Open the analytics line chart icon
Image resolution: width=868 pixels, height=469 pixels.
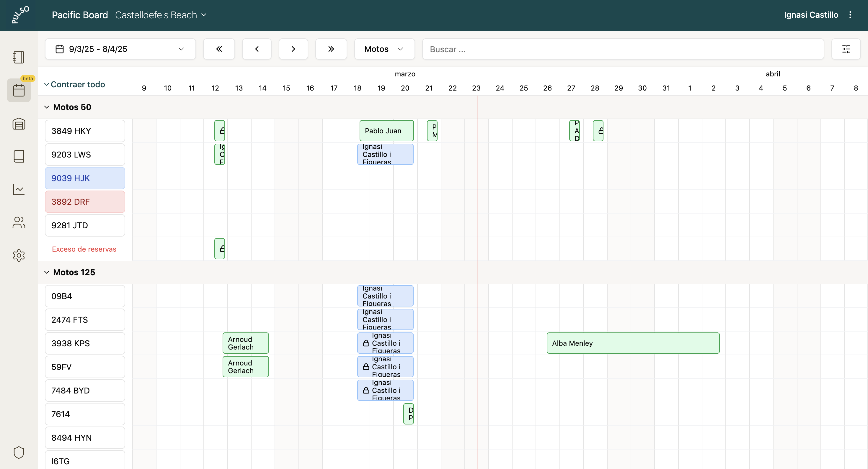coord(19,189)
